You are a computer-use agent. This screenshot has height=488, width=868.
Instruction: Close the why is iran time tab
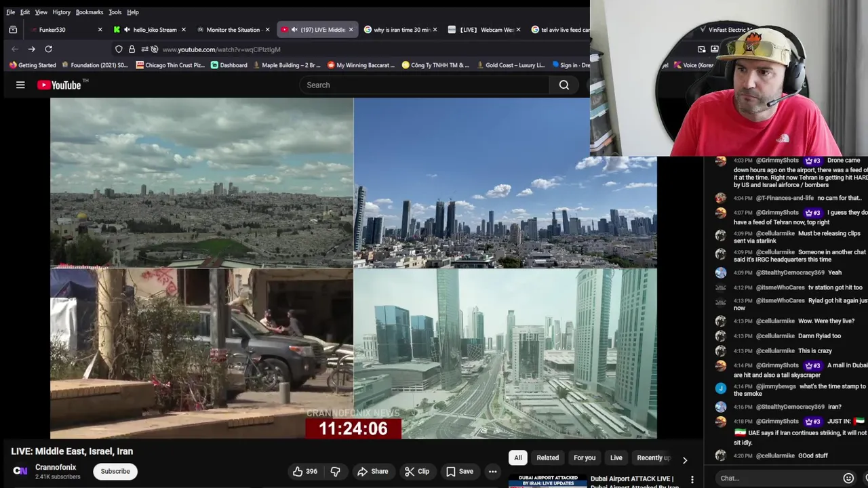[x=434, y=30]
